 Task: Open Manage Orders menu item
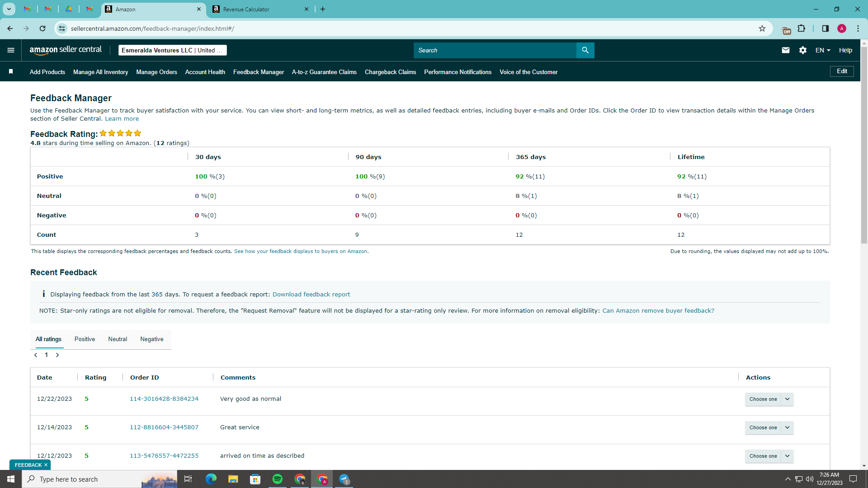tap(156, 72)
